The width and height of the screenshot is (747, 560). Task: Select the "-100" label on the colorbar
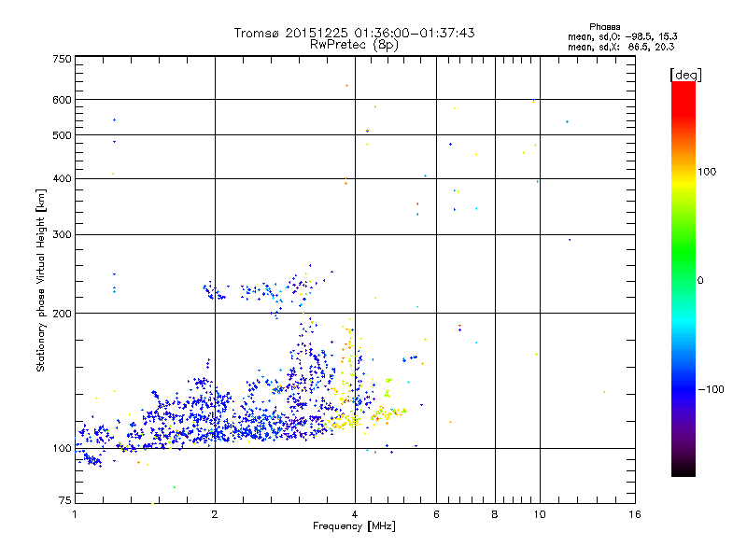711,389
